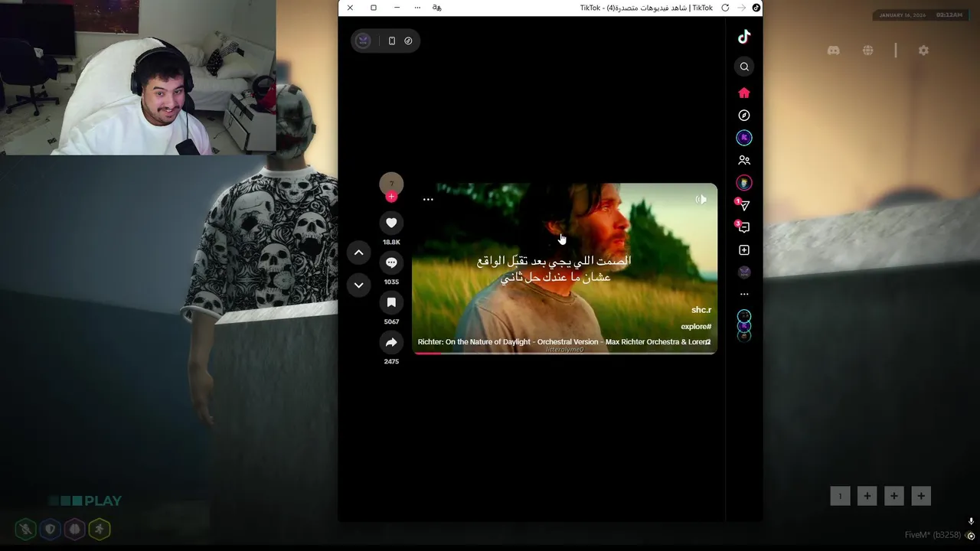Open the purple K avatar under Explore
The height and width of the screenshot is (551, 980).
coord(744,138)
